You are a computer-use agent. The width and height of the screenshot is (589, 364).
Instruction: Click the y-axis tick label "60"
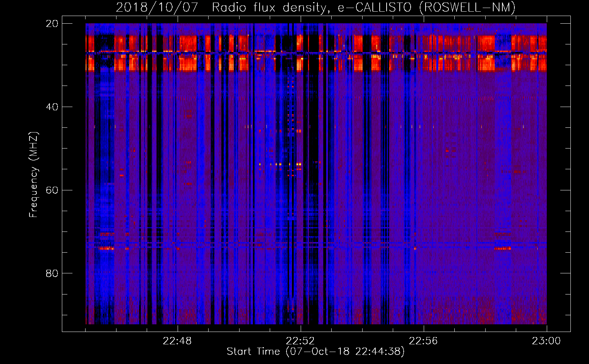tap(52, 190)
